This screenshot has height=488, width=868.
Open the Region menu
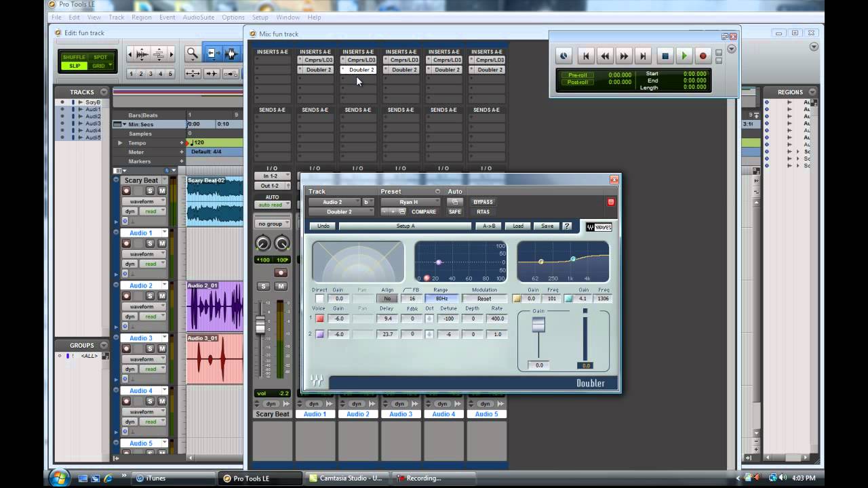[142, 17]
